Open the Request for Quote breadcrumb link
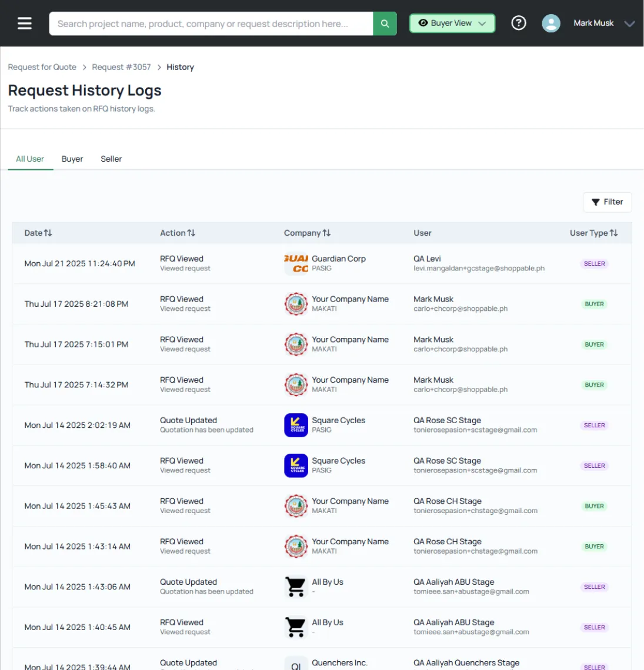 coord(42,66)
